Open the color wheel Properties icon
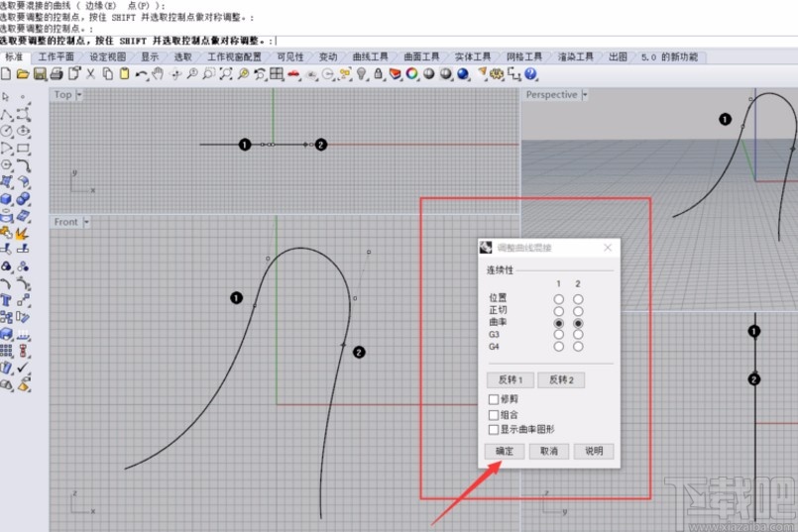This screenshot has width=798, height=532. click(411, 74)
